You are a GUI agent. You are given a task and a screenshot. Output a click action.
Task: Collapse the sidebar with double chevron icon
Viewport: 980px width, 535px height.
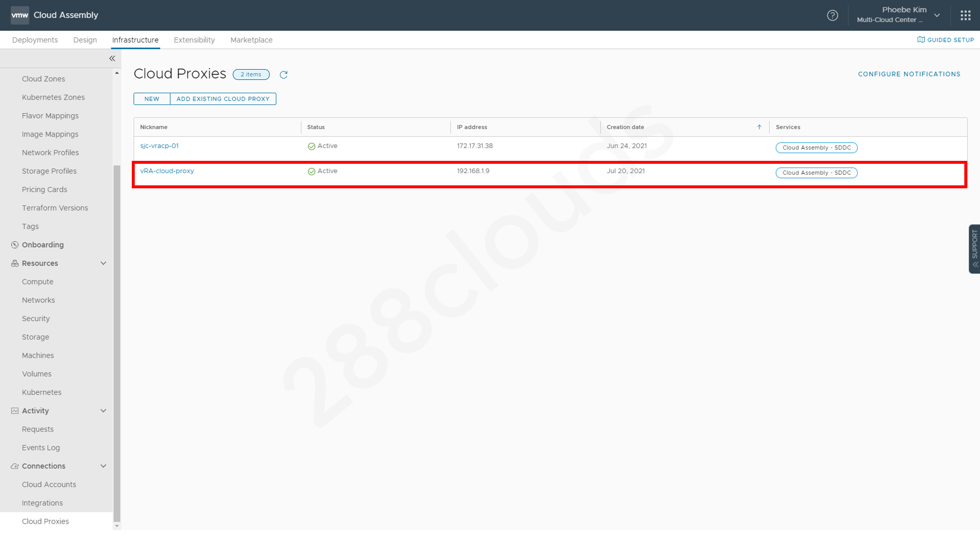pyautogui.click(x=112, y=58)
